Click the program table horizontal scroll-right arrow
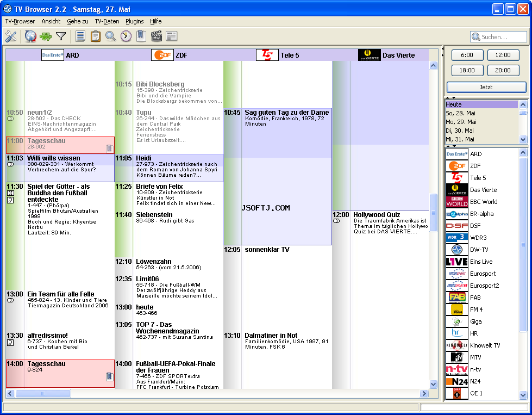Screen dimensions: 532x415 (424, 393)
